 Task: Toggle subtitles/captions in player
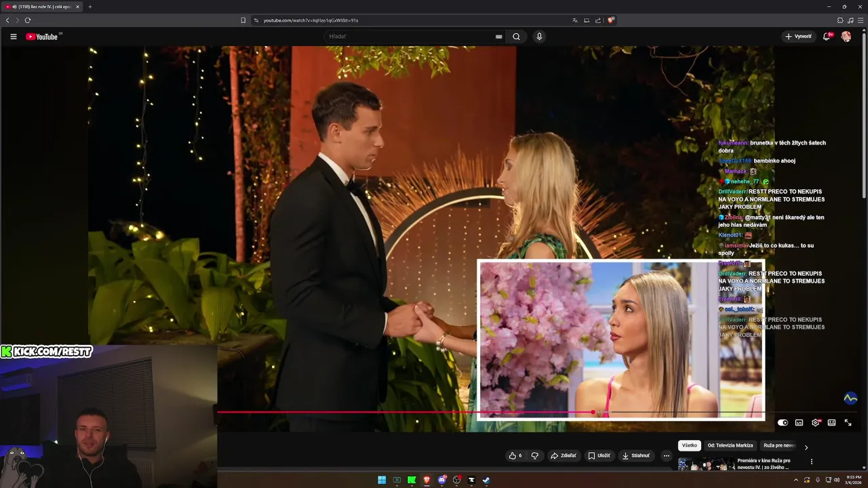tap(799, 422)
